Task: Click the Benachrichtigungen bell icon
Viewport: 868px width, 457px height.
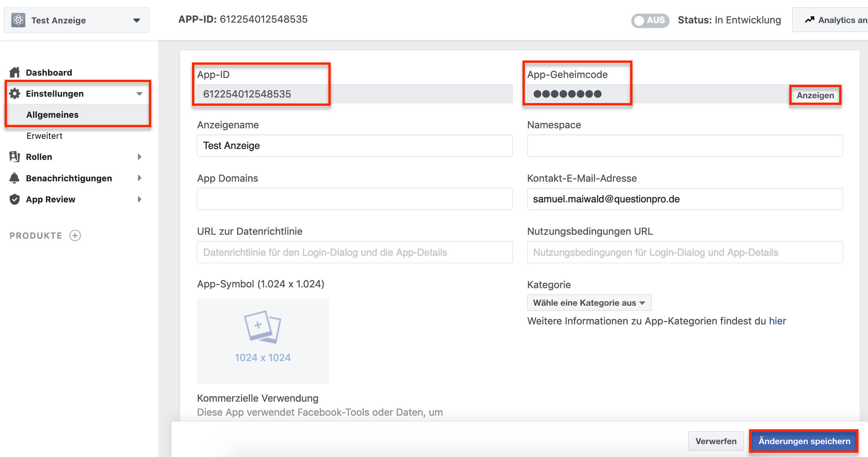Action: (x=15, y=178)
